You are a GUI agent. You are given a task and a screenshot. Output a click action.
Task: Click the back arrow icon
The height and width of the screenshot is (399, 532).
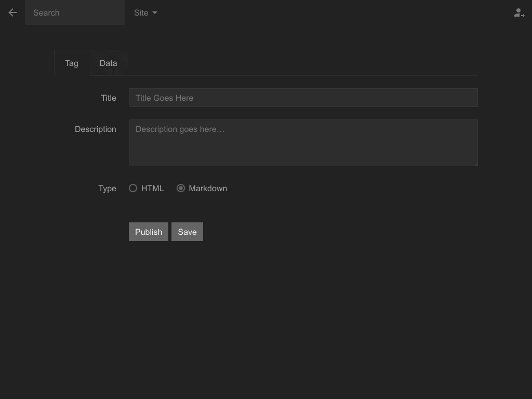[x=12, y=12]
